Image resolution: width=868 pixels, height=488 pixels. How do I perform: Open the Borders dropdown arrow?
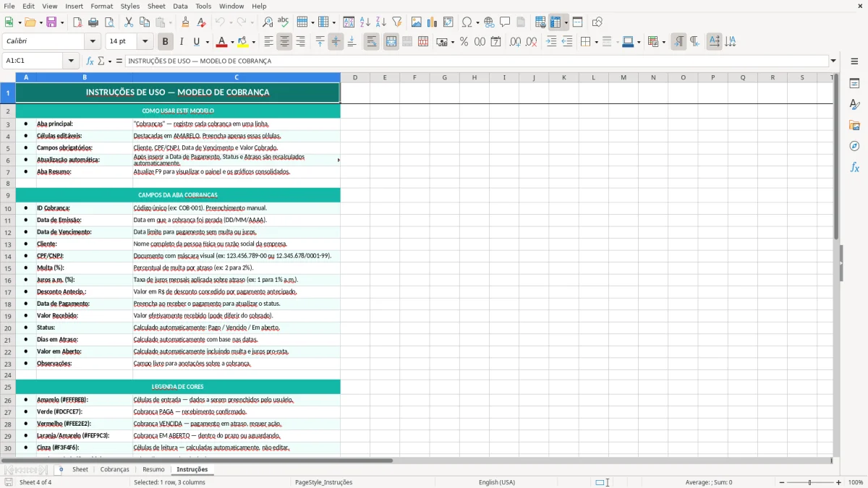[596, 42]
